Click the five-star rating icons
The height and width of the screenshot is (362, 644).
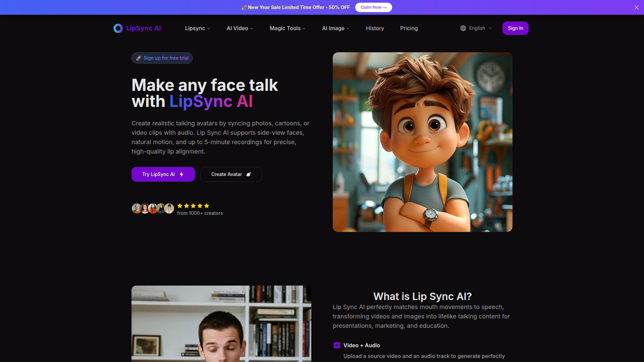(x=193, y=206)
